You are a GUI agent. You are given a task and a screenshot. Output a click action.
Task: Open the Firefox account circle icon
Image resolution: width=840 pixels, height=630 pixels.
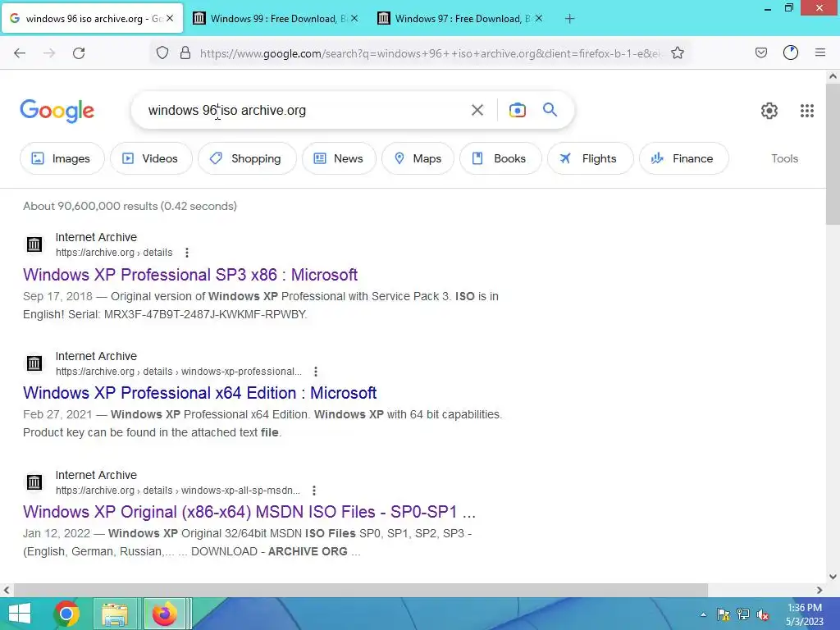[x=791, y=52]
